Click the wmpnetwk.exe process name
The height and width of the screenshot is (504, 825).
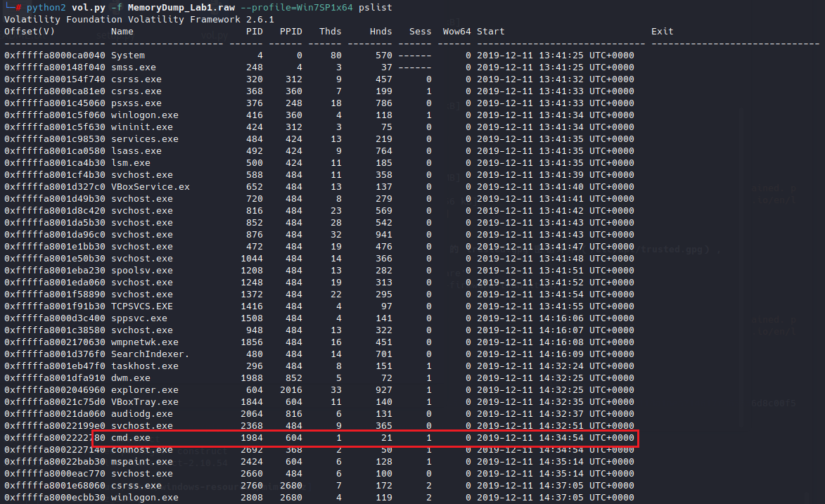(145, 342)
